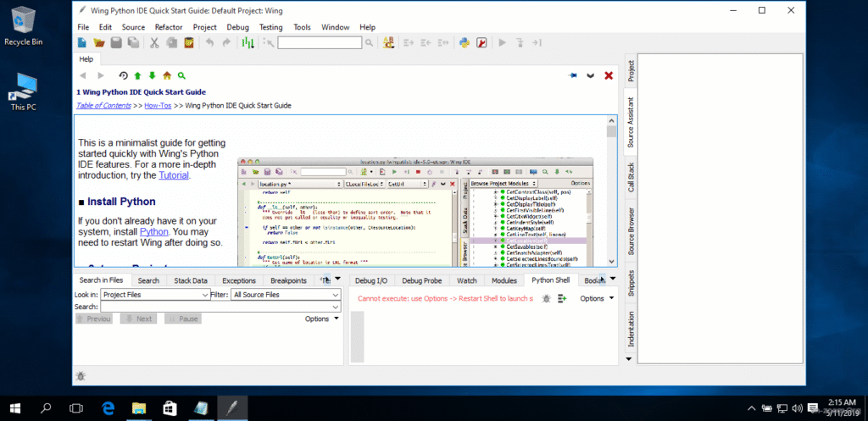Open the Help document dropdown chevron

(x=591, y=75)
